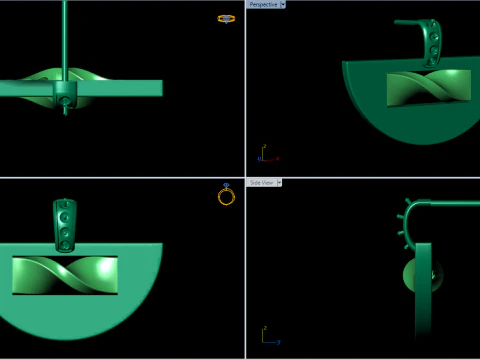
Task: Select the twisted ribbon shape in front view
Action: (65, 275)
